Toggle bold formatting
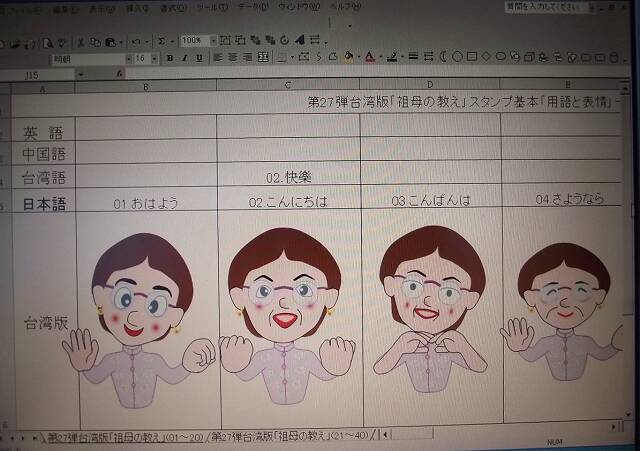This screenshot has width=640, height=451. coord(170,58)
